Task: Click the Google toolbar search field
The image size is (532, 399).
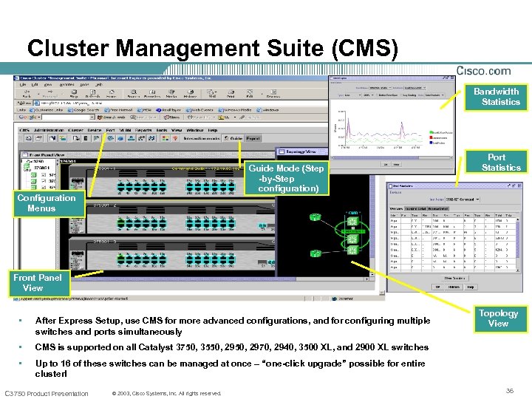Action: click(x=66, y=117)
